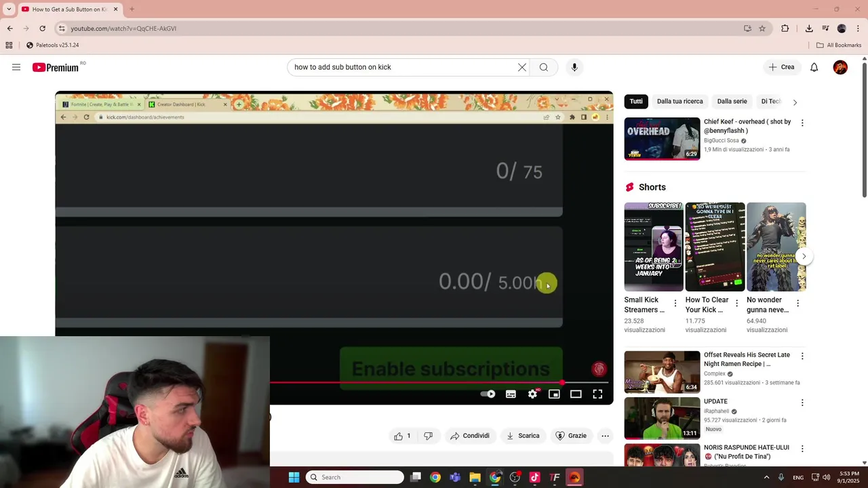The height and width of the screenshot is (488, 868).
Task: Select the Dalla tua ricerca chip
Action: tap(679, 102)
